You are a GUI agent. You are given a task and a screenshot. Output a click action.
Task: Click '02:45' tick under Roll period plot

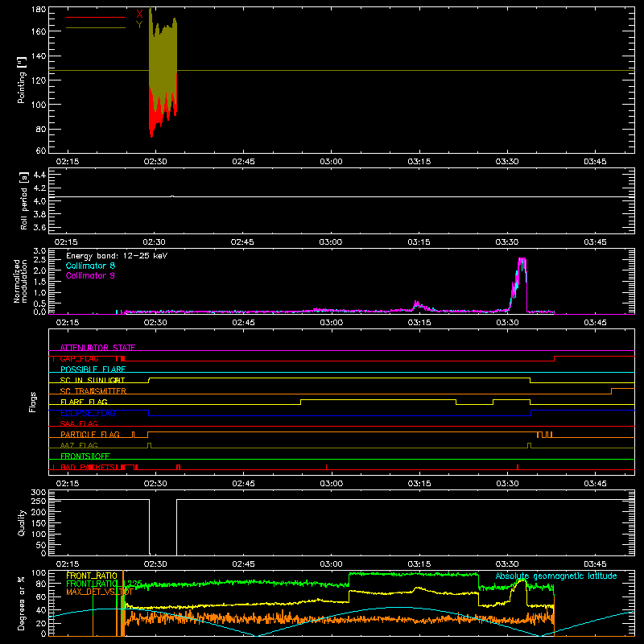coord(242,242)
